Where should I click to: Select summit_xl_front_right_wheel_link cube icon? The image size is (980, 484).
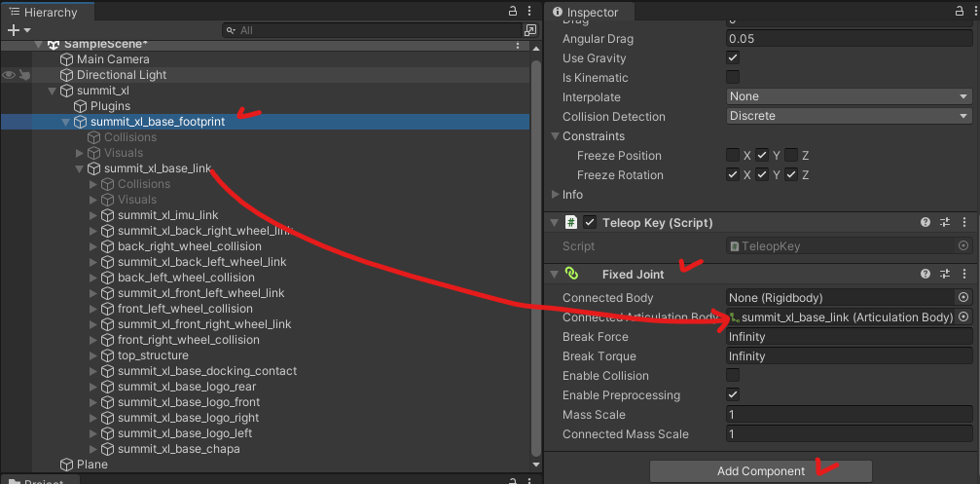(108, 324)
